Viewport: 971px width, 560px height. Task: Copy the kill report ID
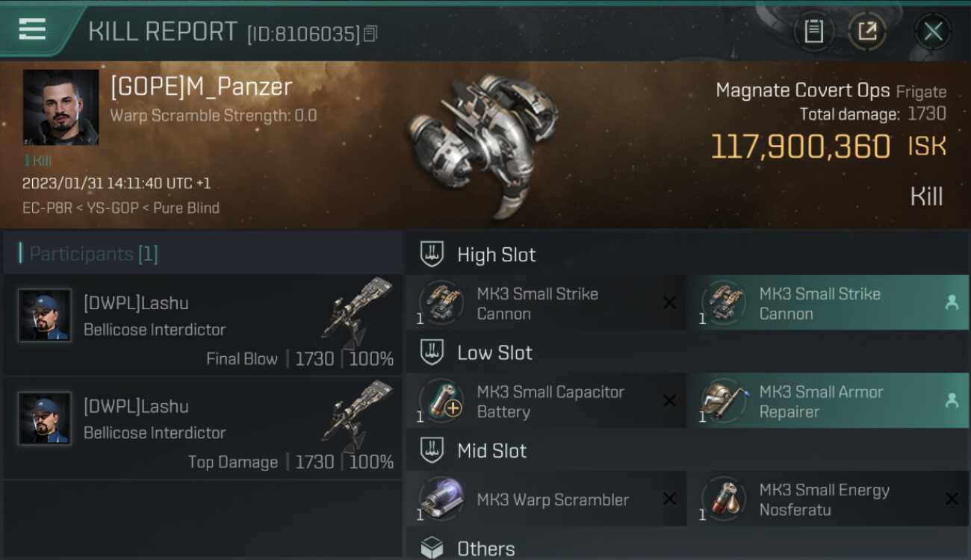click(x=371, y=34)
